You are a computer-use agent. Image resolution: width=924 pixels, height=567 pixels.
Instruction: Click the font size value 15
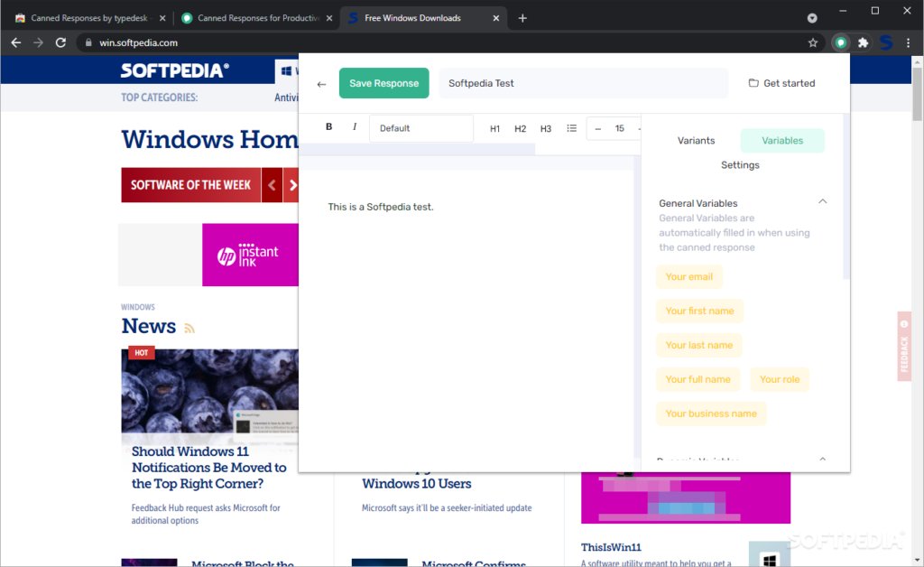(619, 128)
